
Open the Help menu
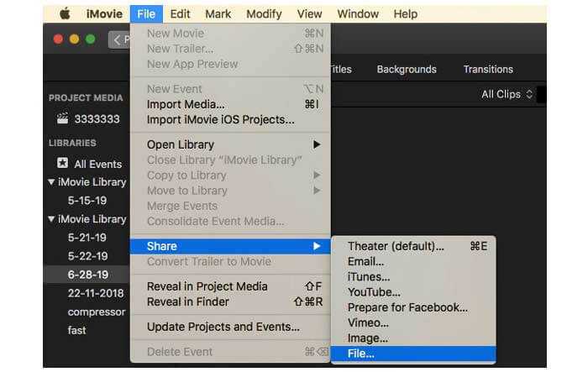coord(406,14)
